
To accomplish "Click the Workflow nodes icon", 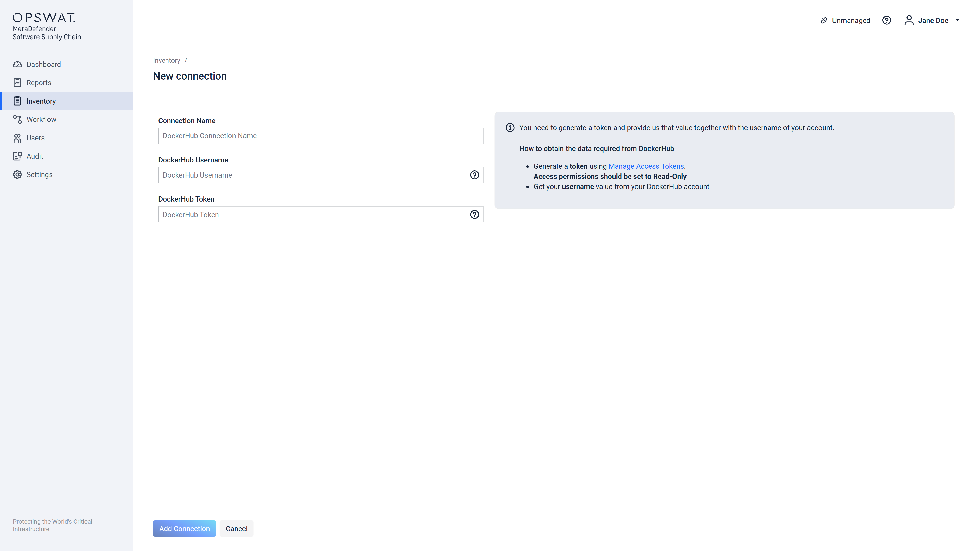I will 17,119.
